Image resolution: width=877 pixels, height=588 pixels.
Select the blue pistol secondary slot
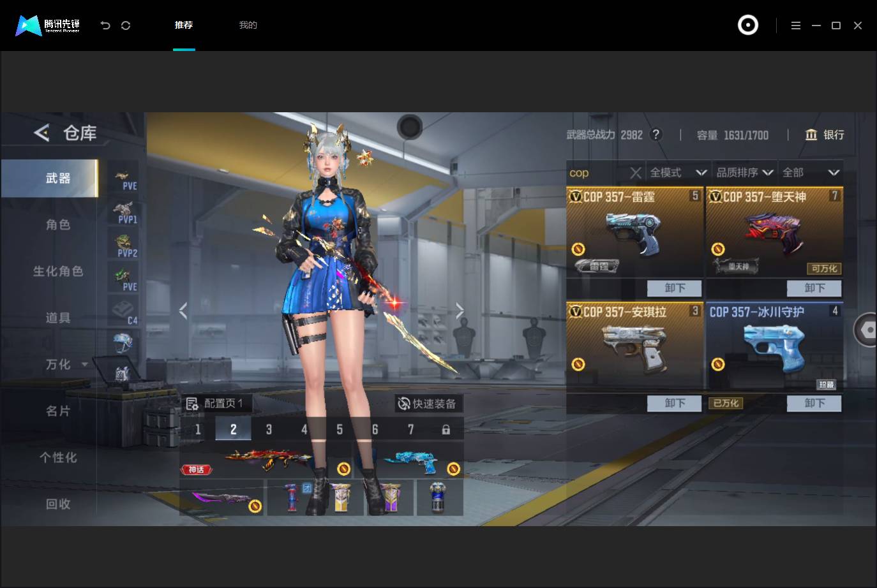click(x=410, y=460)
